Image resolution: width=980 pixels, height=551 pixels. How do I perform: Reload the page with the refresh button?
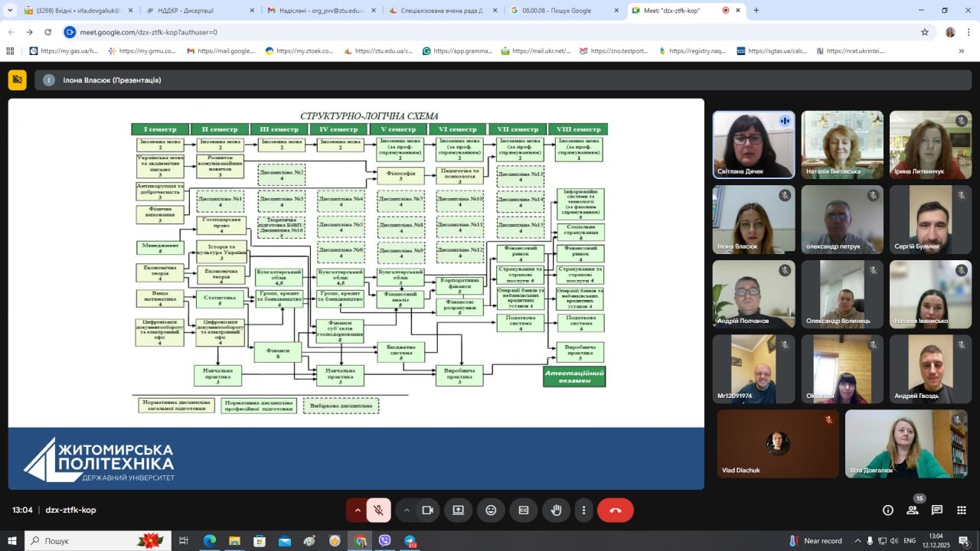48,32
